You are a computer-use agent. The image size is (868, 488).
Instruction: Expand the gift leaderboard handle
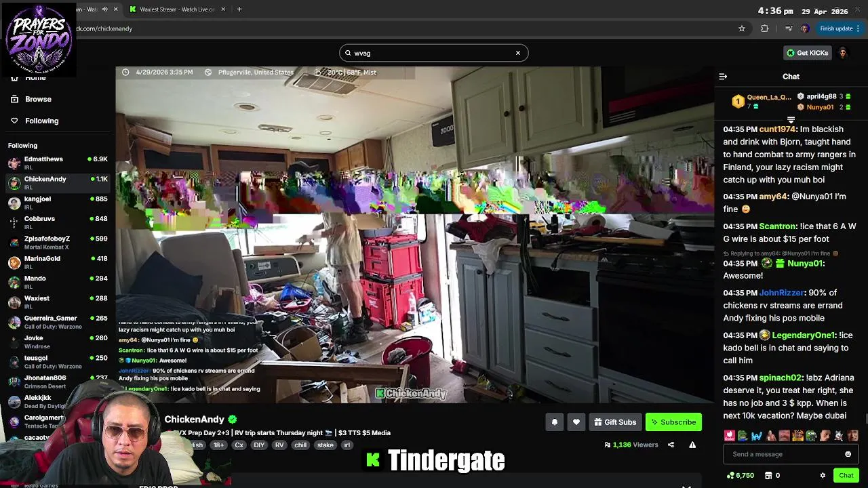[x=791, y=120]
